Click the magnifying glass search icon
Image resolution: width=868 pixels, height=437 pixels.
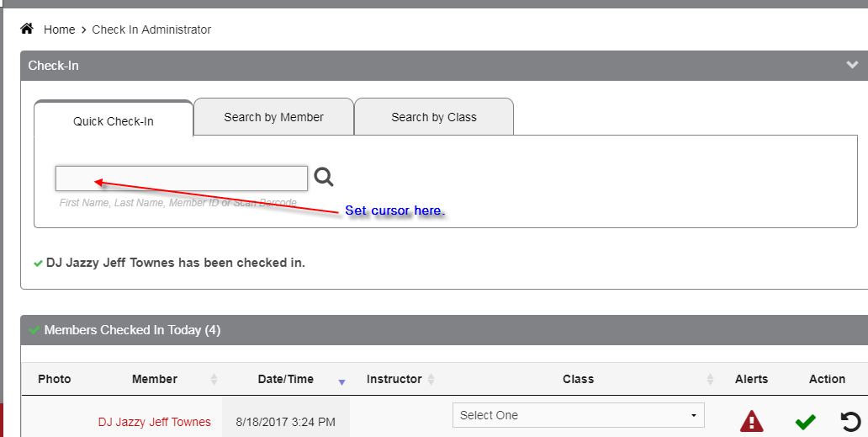pyautogui.click(x=324, y=177)
